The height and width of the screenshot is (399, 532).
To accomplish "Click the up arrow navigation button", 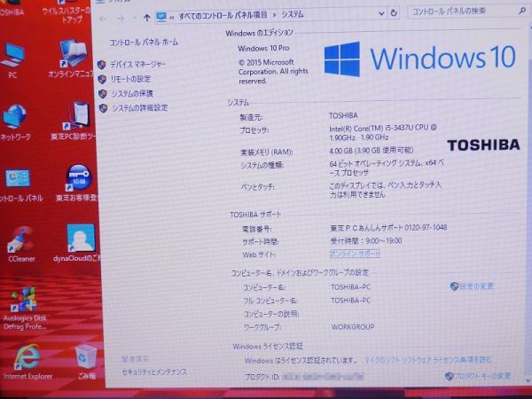I will coord(146,18).
